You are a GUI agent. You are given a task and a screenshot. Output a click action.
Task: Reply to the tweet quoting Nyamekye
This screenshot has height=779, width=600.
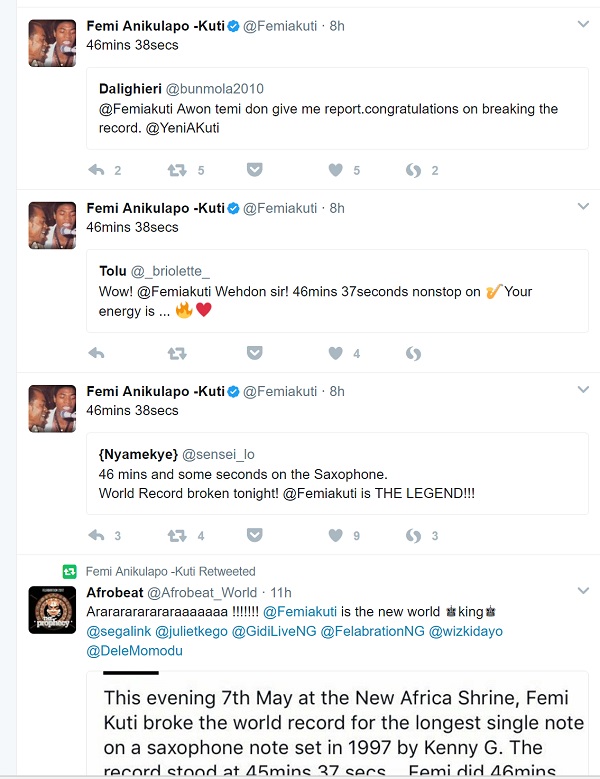[97, 536]
